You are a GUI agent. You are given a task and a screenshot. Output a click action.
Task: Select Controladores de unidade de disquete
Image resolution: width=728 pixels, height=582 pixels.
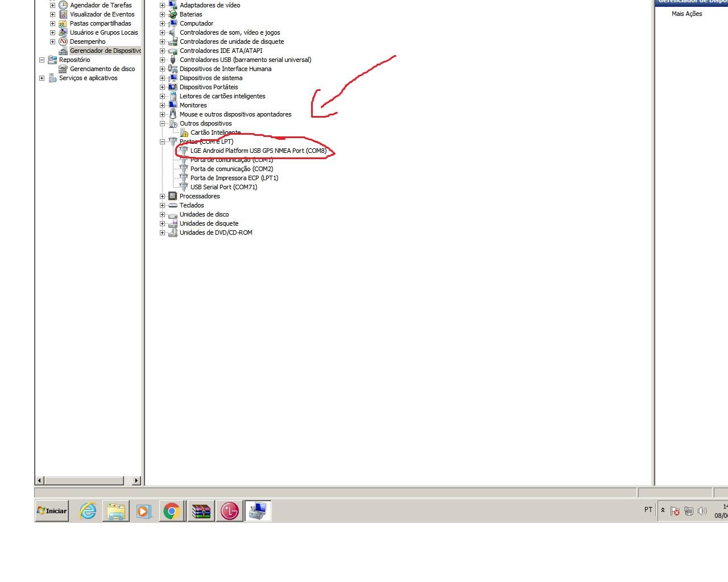coord(231,41)
